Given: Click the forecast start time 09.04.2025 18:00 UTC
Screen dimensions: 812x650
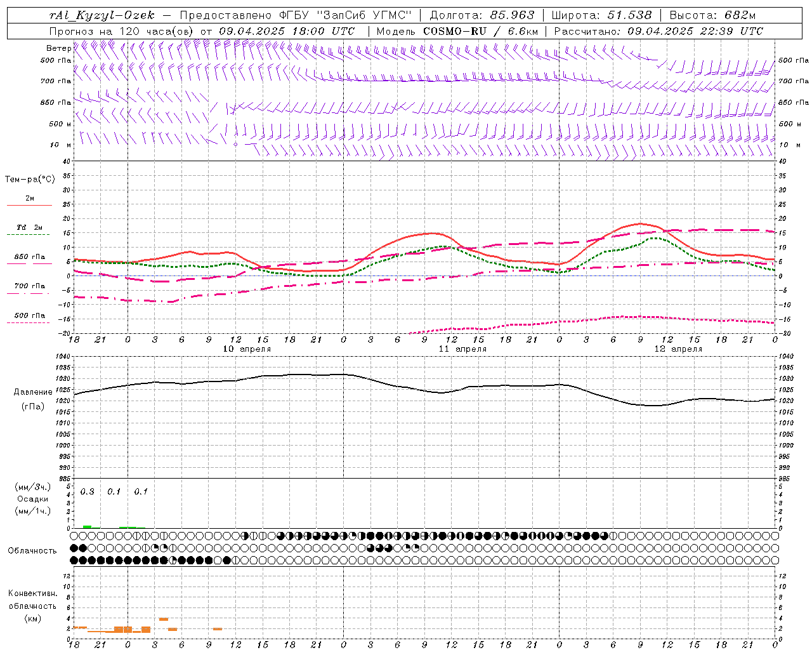Looking at the screenshot, I should (x=287, y=31).
